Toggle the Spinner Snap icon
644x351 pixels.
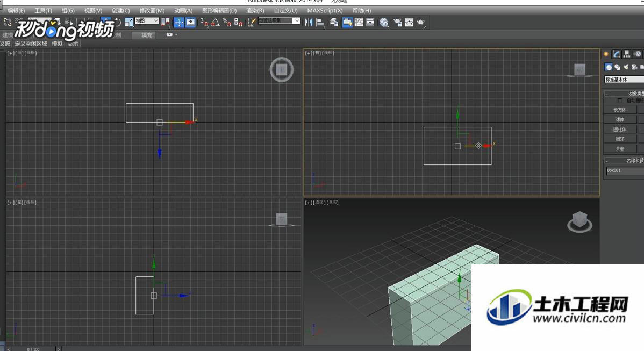pos(238,22)
